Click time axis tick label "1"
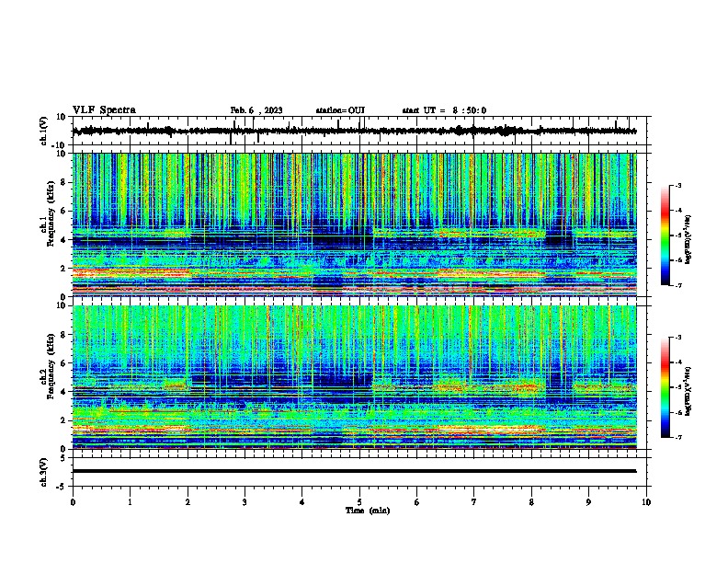This screenshot has width=728, height=563. (130, 502)
